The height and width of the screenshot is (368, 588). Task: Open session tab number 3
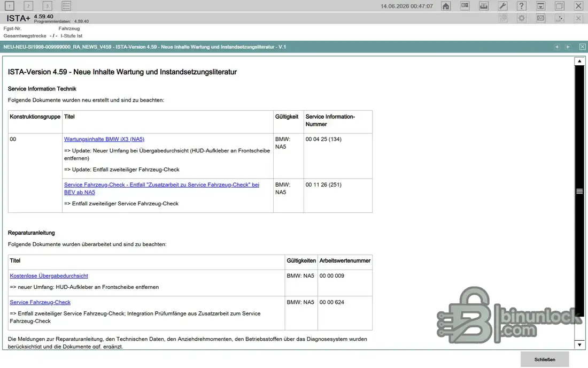[47, 6]
